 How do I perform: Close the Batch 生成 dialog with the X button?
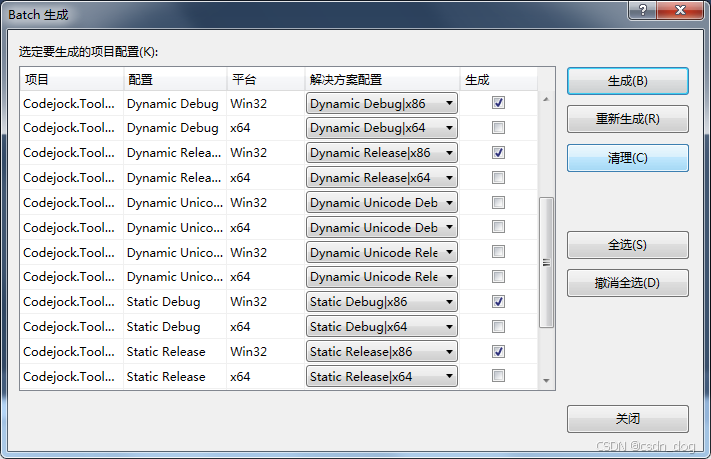680,10
